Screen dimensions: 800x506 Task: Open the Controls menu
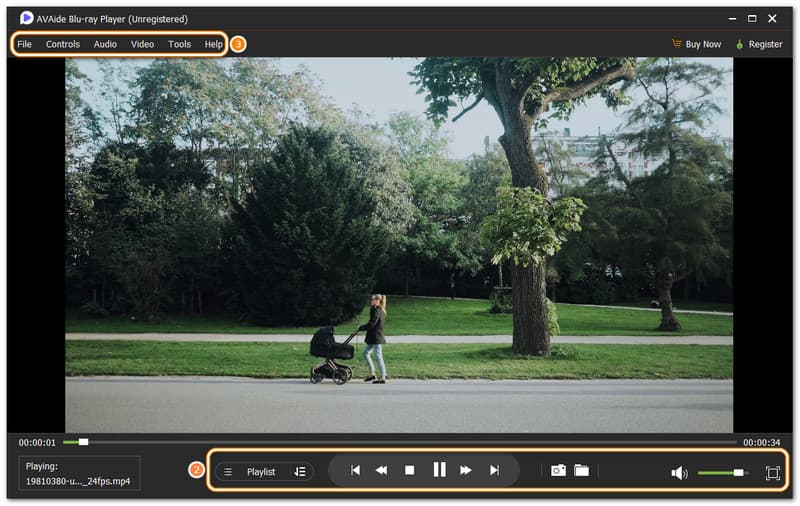[x=63, y=44]
